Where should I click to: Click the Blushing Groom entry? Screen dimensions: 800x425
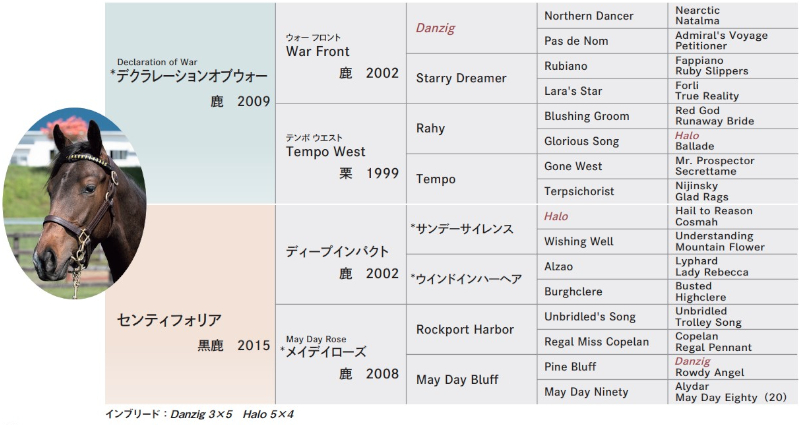(602, 116)
